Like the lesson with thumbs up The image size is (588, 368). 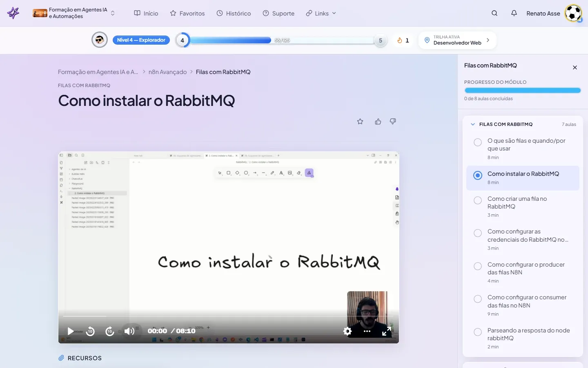click(378, 121)
